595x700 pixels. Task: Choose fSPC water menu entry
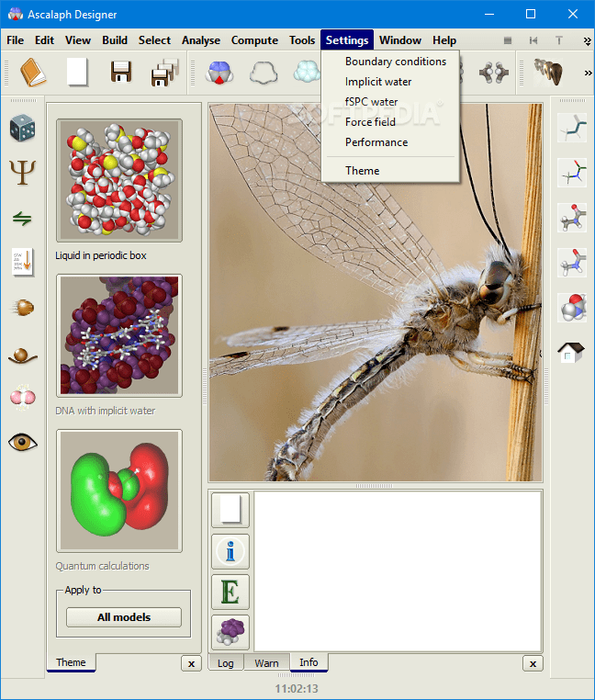[x=390, y=102]
